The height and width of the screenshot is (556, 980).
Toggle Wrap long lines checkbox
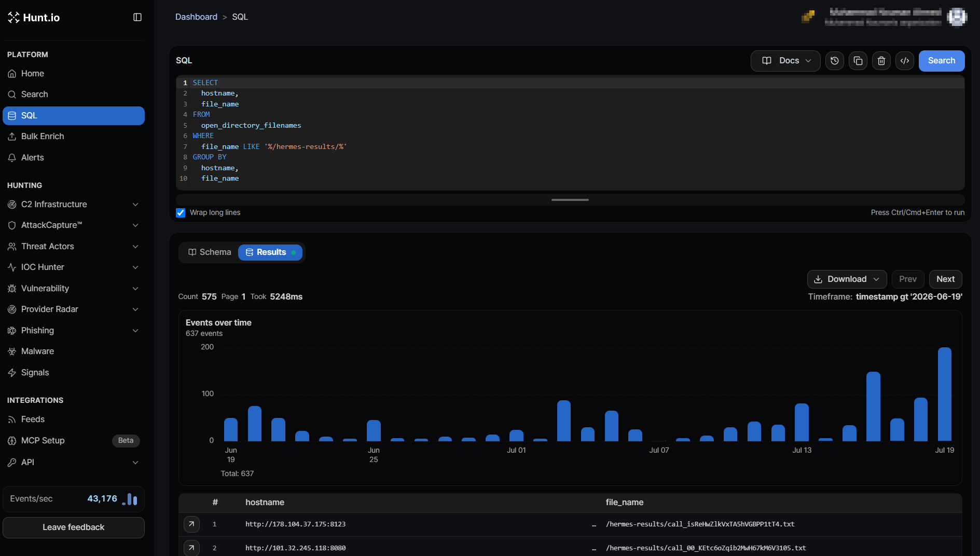181,213
